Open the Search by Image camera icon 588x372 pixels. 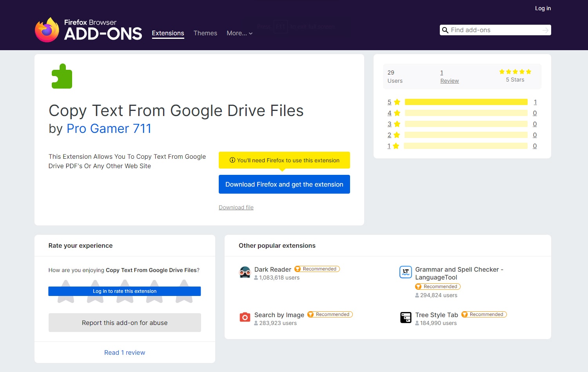[245, 317]
